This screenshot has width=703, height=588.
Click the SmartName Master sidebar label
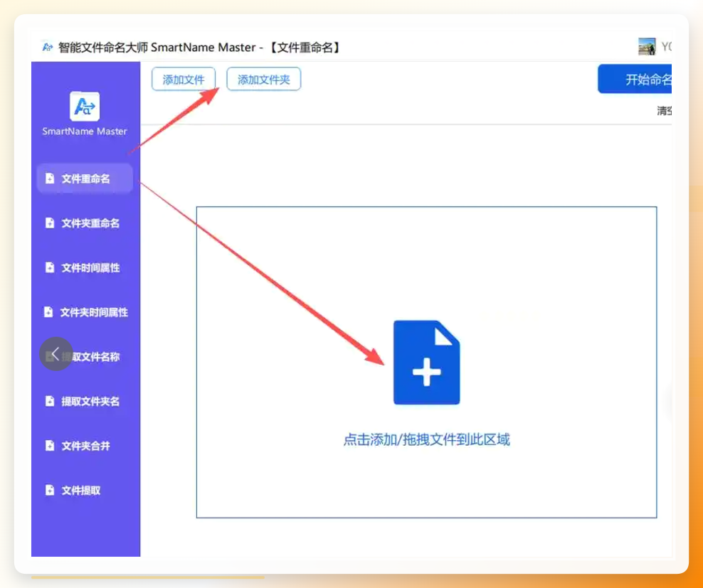(x=85, y=132)
